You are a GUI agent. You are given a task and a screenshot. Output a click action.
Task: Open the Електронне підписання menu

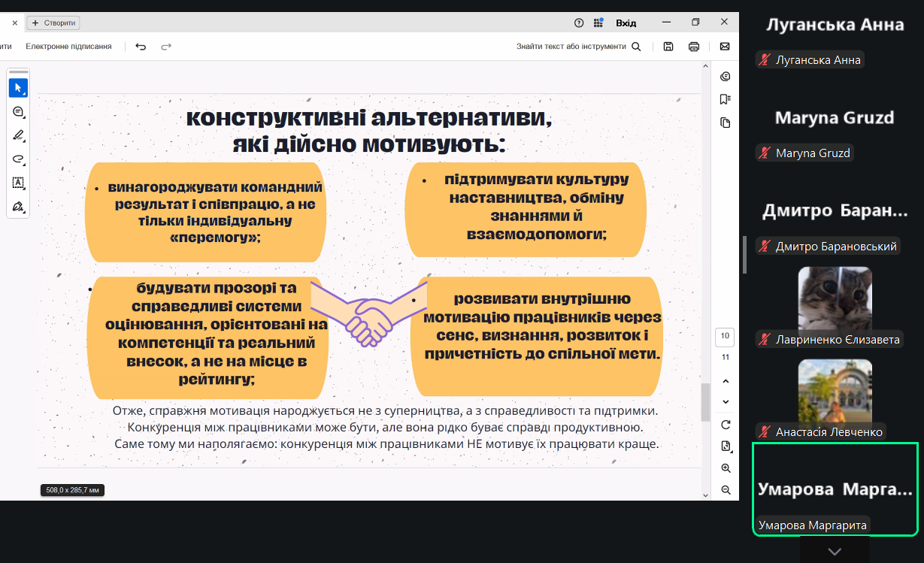point(68,47)
